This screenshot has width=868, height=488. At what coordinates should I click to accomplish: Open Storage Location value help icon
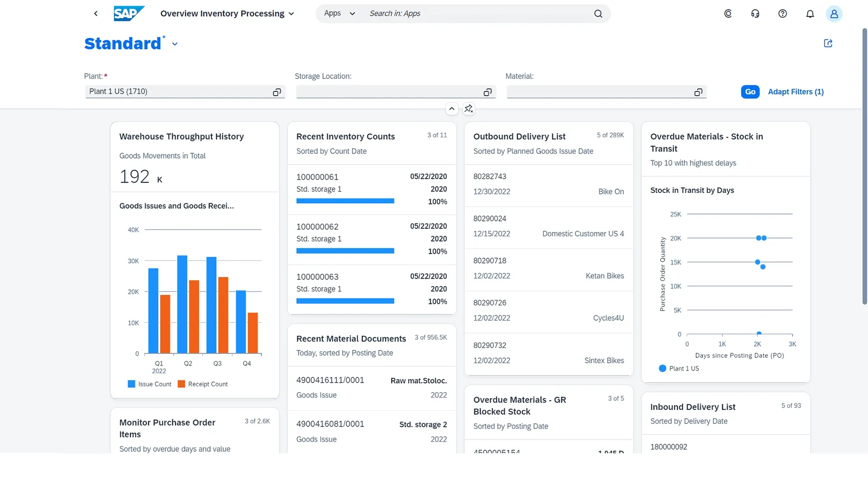point(487,92)
